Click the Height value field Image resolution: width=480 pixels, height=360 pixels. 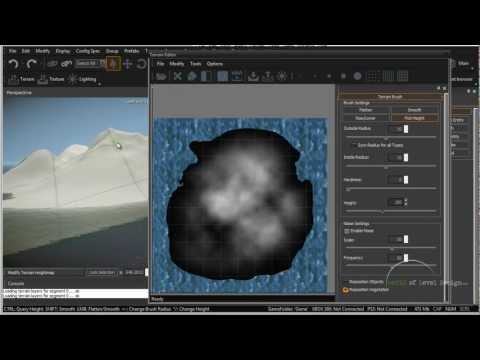point(396,202)
